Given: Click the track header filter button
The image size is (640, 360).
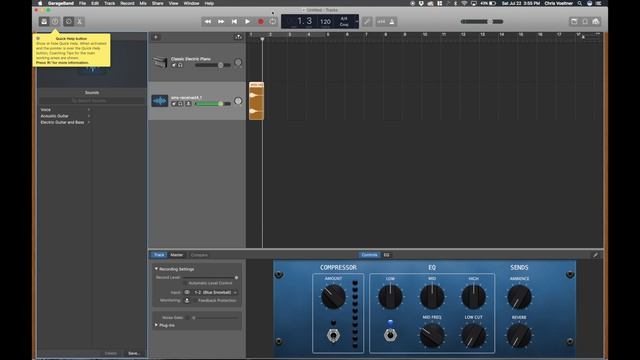Looking at the screenshot, I should click(x=238, y=37).
